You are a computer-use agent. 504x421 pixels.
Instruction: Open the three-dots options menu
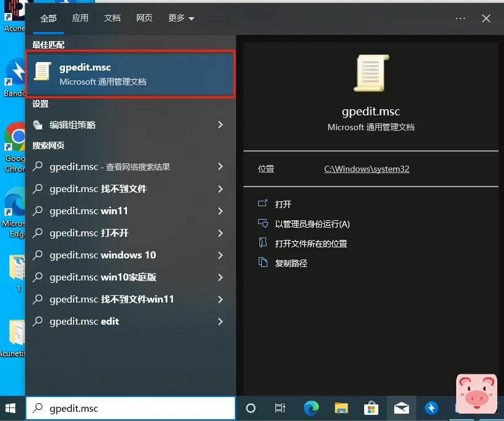460,18
